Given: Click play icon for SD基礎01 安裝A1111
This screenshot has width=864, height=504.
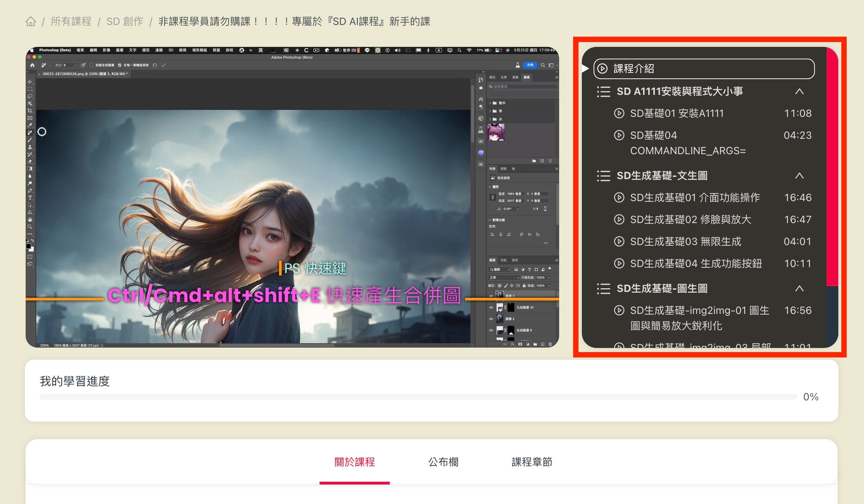Looking at the screenshot, I should 619,113.
